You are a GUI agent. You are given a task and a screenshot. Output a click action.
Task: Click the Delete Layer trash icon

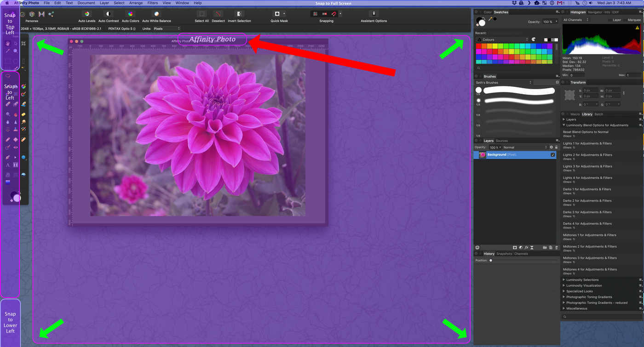point(556,248)
